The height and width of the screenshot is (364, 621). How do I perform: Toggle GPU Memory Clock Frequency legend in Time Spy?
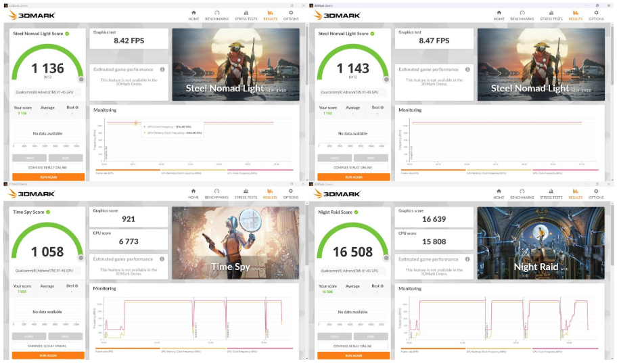[x=193, y=350]
